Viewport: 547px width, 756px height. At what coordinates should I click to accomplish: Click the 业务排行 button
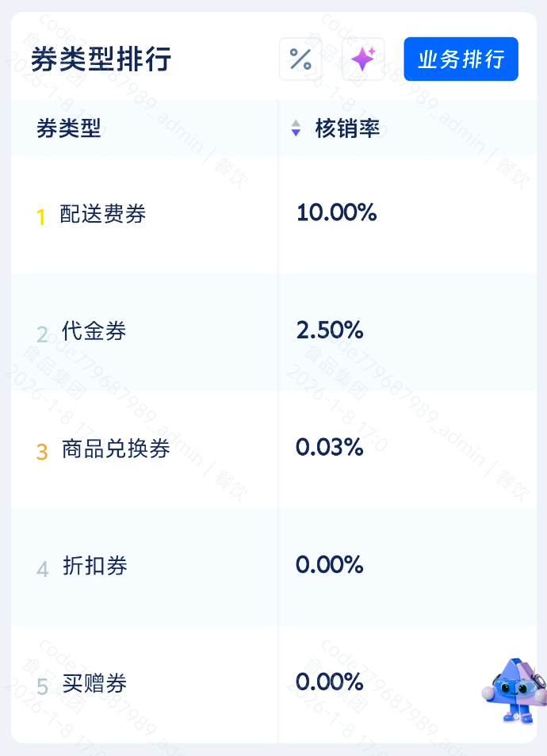pos(461,59)
